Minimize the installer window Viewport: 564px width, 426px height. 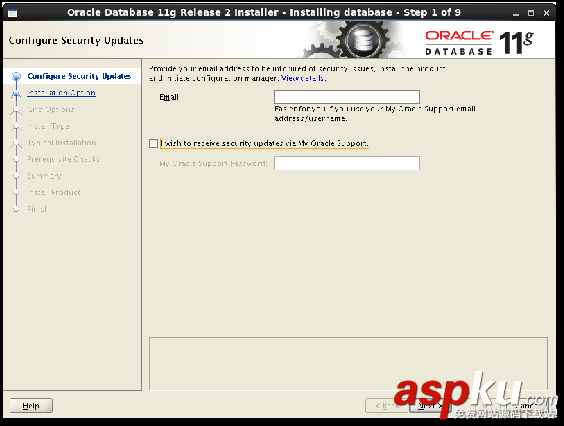pyautogui.click(x=516, y=13)
